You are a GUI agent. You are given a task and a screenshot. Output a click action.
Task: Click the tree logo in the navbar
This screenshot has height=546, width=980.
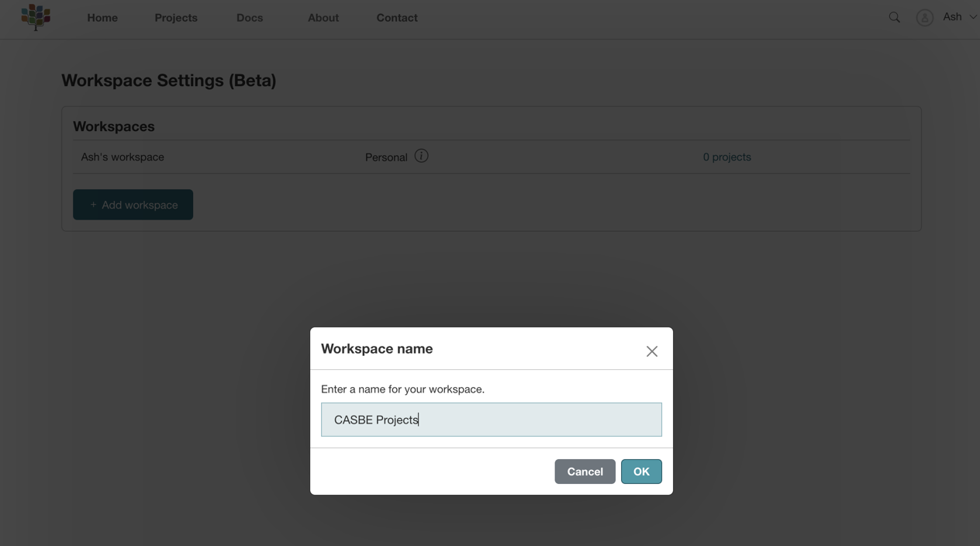36,16
